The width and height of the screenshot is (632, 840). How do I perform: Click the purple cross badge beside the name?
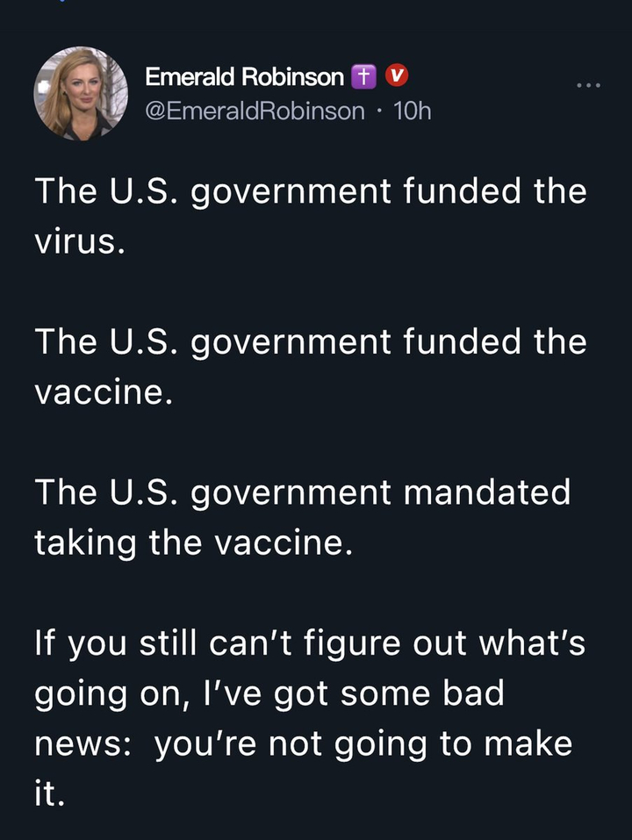pos(362,77)
